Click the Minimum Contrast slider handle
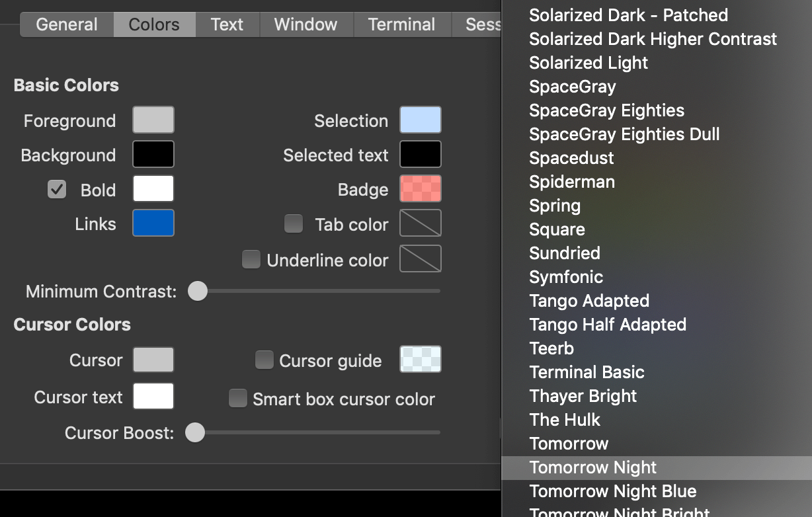This screenshot has height=517, width=812. [198, 291]
